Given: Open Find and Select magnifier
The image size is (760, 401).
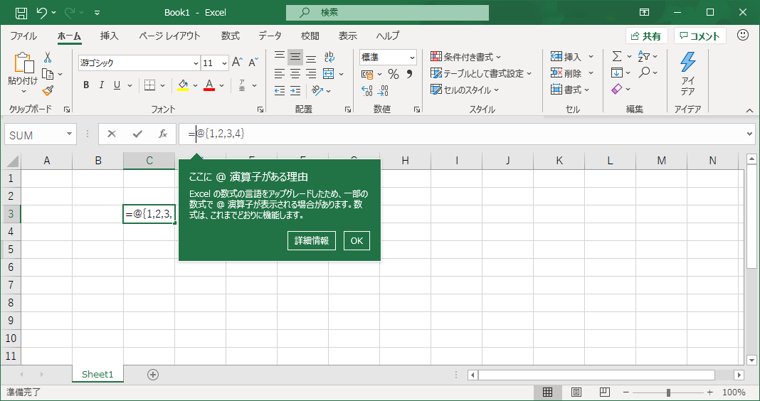Looking at the screenshot, I should tap(644, 73).
